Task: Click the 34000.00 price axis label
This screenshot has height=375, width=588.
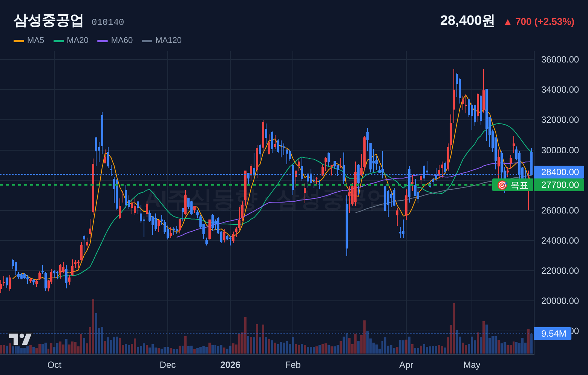Action: pos(560,90)
